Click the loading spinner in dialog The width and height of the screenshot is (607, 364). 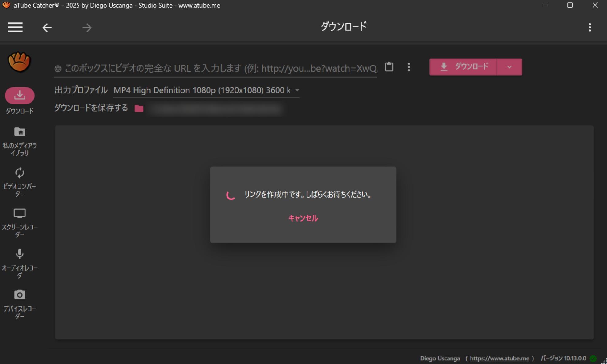[x=231, y=195]
